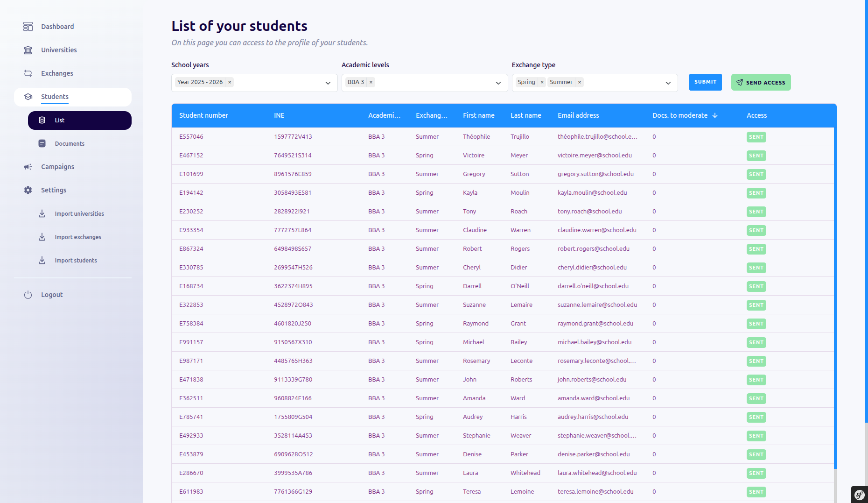Click the Import universities download icon
Viewport: 868px width, 503px height.
(x=42, y=213)
